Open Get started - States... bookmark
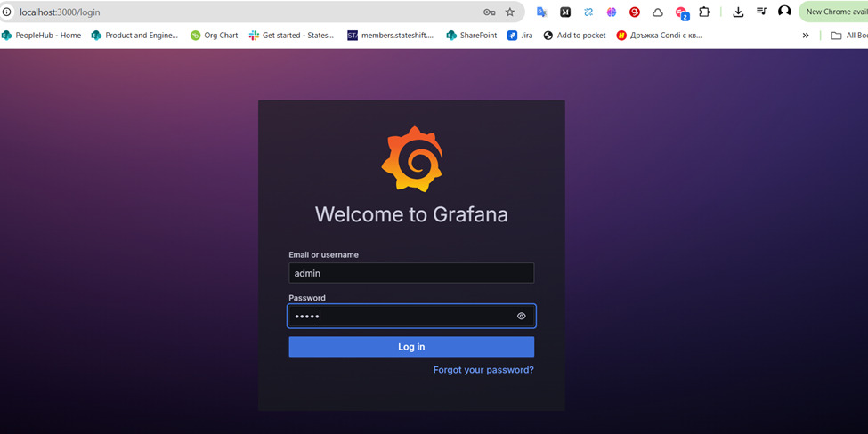Image resolution: width=868 pixels, height=434 pixels. click(292, 36)
